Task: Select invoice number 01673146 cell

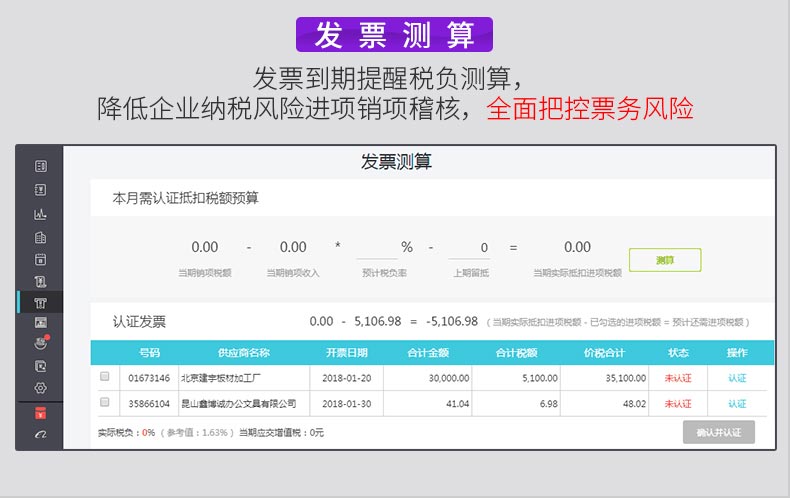Action: [149, 378]
